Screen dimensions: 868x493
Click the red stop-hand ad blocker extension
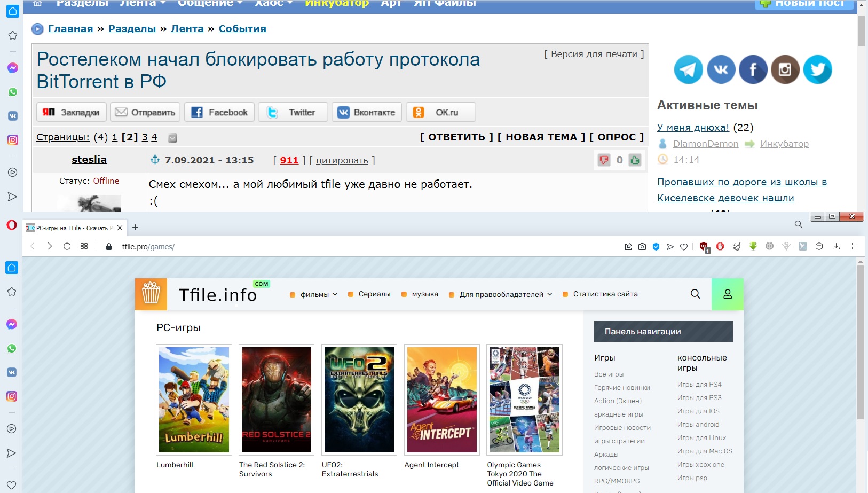[x=720, y=246]
